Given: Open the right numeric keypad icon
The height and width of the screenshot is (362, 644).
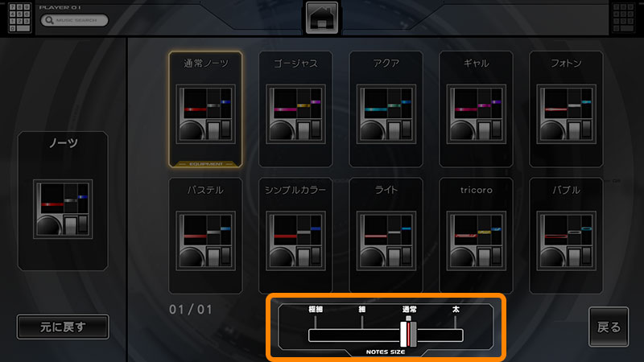Looking at the screenshot, I should [623, 17].
